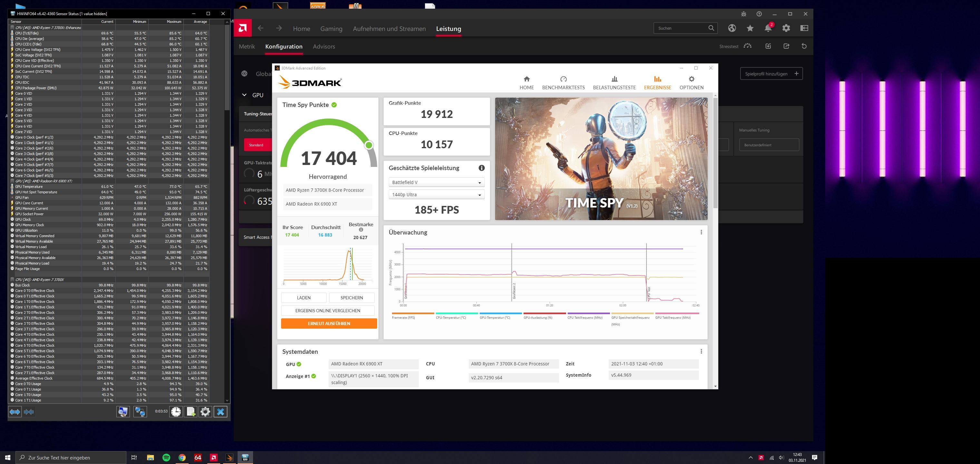The width and height of the screenshot is (980, 464).
Task: Toggle GPU Taktfrequenz series in chart legend
Action: (x=677, y=316)
